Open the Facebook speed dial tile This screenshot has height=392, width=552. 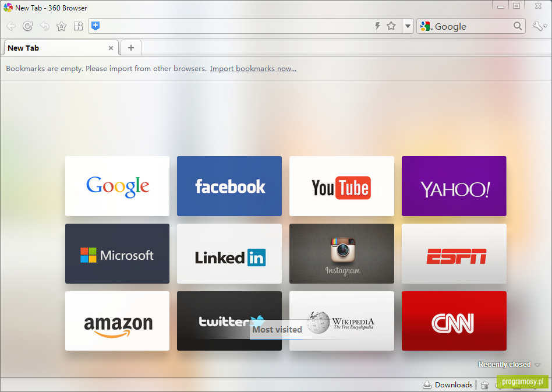tap(229, 186)
